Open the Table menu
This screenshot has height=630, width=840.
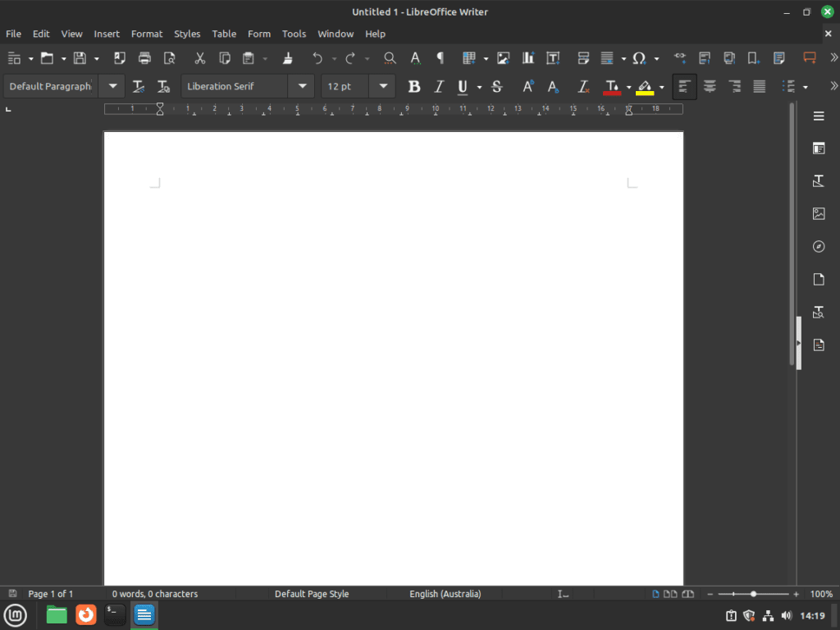point(224,34)
